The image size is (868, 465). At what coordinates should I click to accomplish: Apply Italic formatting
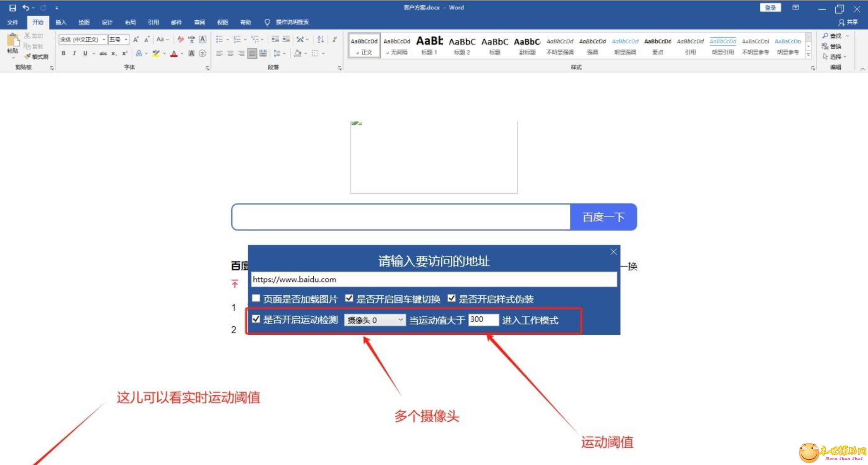coord(74,53)
